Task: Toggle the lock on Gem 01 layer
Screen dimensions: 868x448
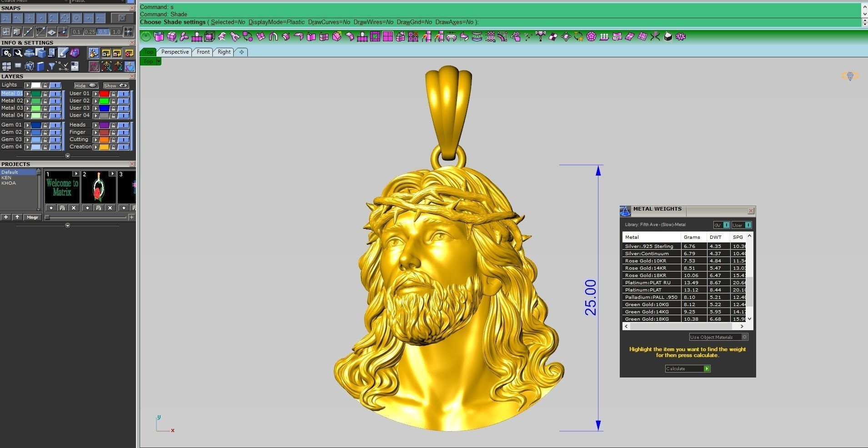Action: (x=45, y=125)
